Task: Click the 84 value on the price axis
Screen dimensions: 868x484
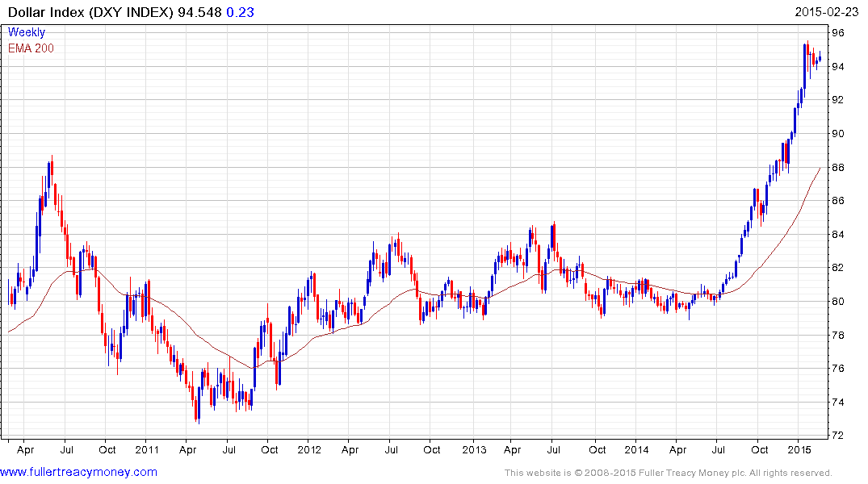Action: coord(838,235)
